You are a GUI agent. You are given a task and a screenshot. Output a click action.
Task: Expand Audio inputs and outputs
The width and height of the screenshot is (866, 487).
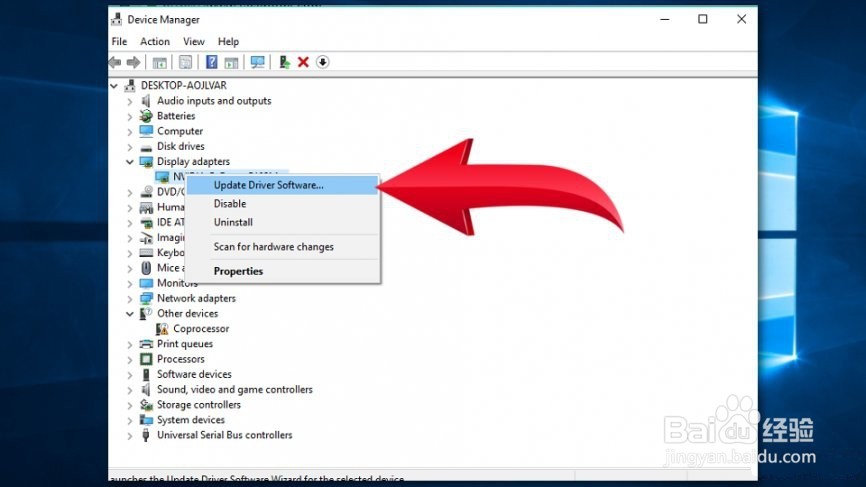[x=130, y=102]
